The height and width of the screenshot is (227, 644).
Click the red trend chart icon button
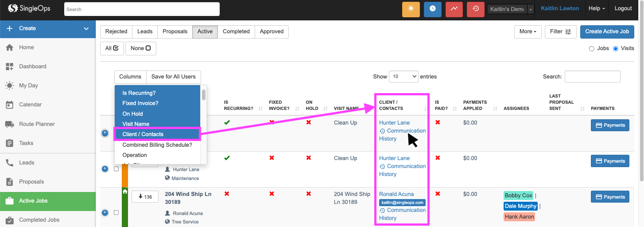click(x=454, y=9)
